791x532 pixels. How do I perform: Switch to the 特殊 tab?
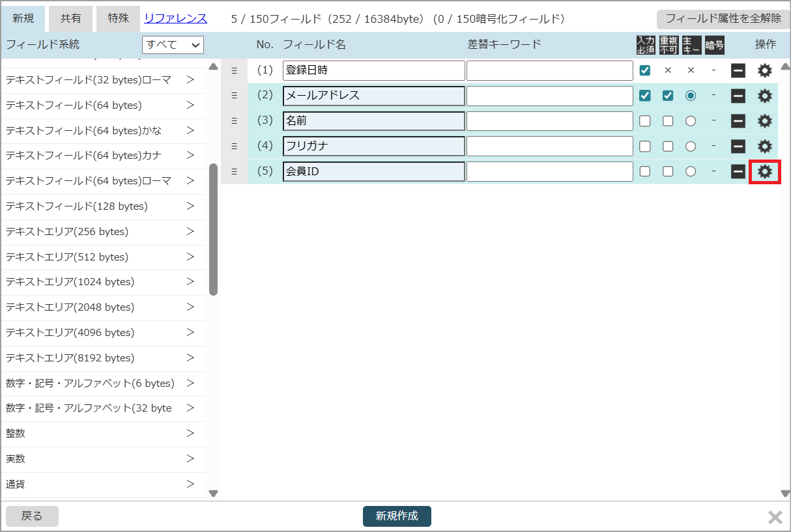tap(118, 19)
